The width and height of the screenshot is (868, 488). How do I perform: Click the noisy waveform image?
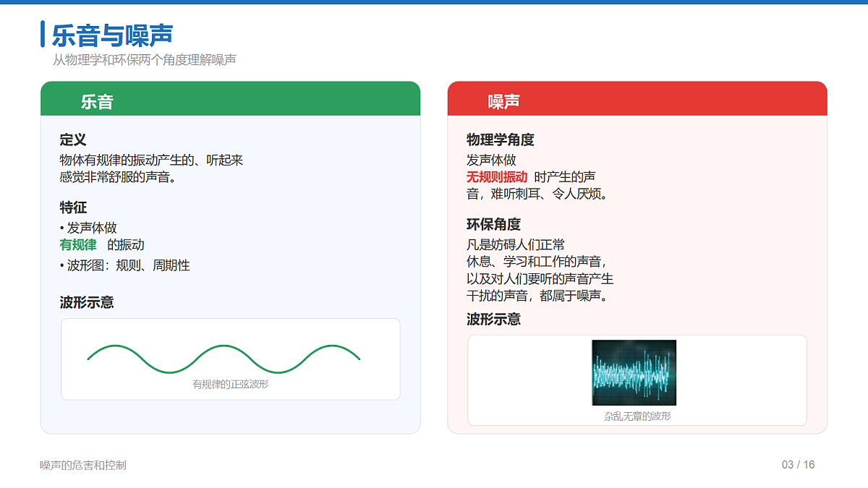coord(634,372)
